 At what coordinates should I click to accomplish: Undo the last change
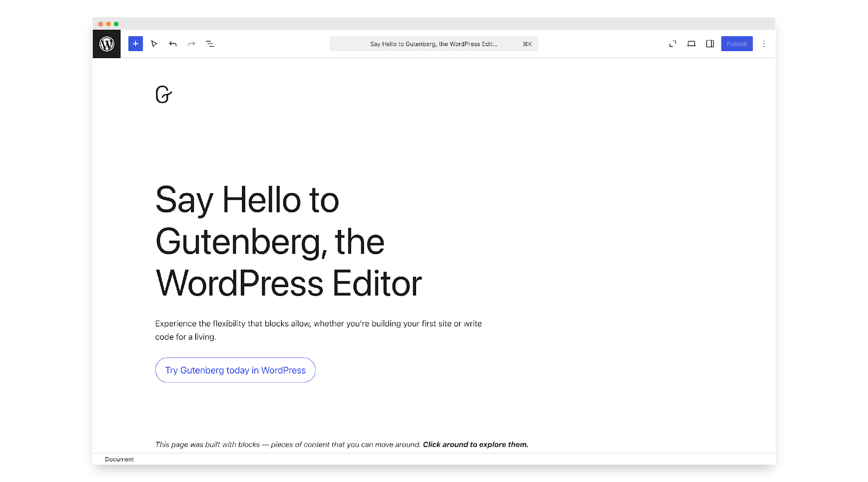173,44
